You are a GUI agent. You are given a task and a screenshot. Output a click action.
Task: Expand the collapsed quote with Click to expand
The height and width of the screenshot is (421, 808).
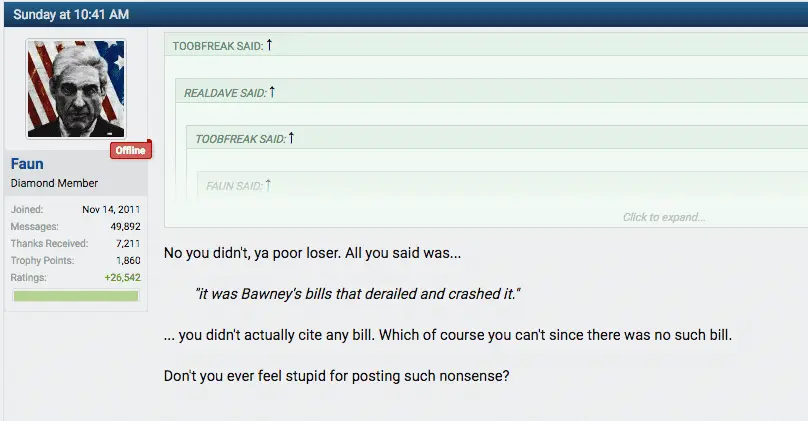click(x=664, y=217)
